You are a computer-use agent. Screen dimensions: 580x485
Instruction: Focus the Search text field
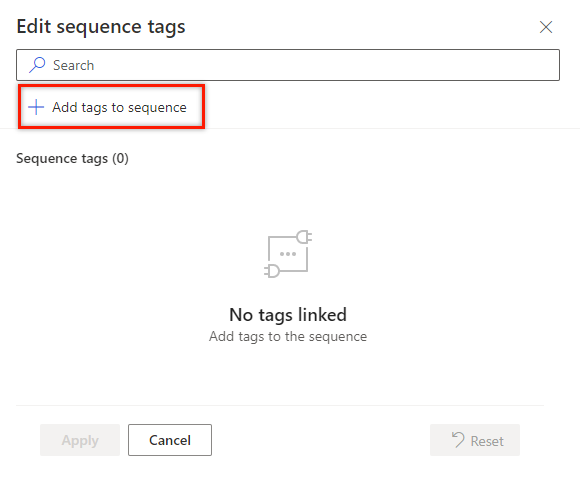pyautogui.click(x=288, y=65)
